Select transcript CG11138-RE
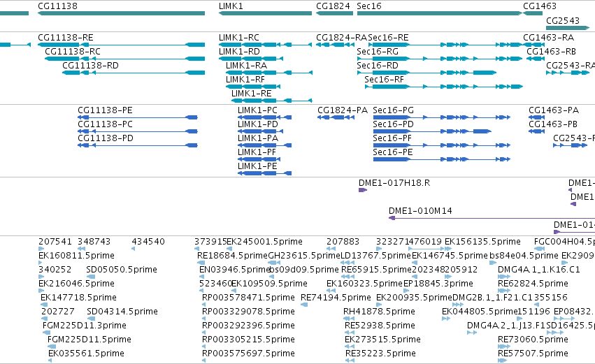 pos(66,38)
